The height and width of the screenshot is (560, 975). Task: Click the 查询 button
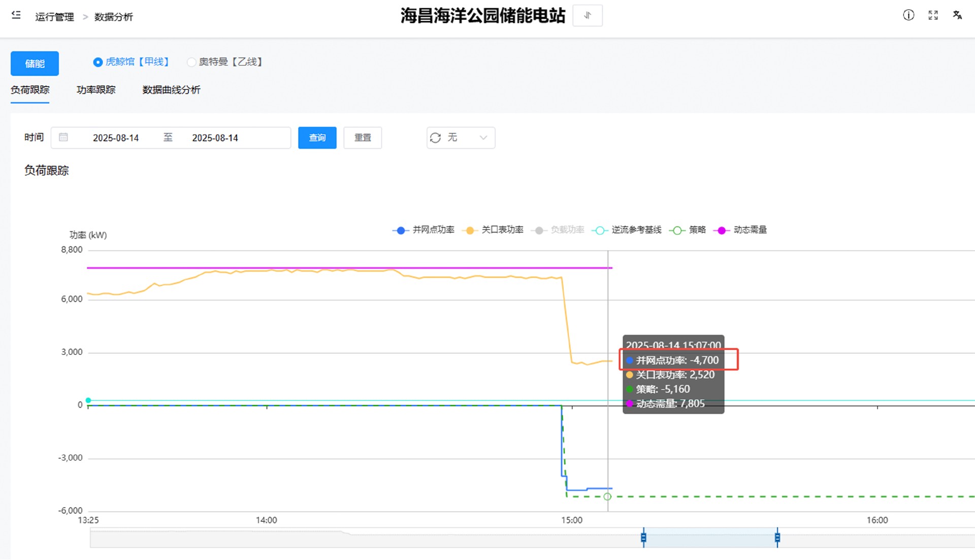click(x=317, y=138)
